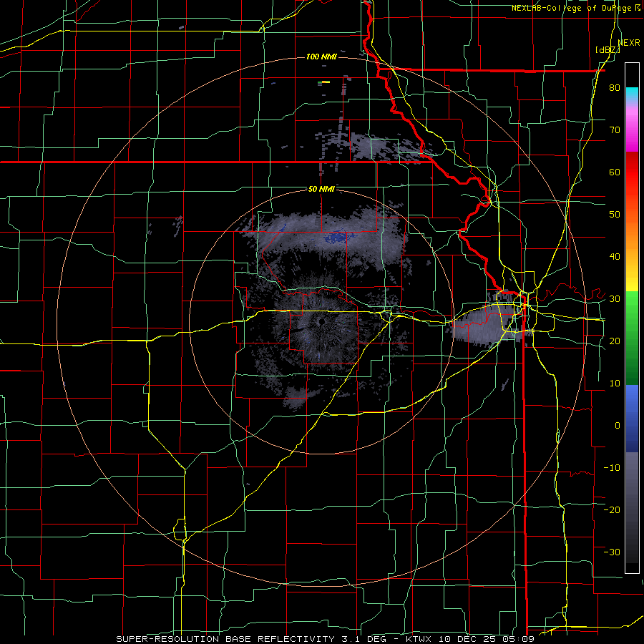Screen dimensions: 644x644
Task: Click the -10 value on the dBZ scale
Action: (612, 467)
